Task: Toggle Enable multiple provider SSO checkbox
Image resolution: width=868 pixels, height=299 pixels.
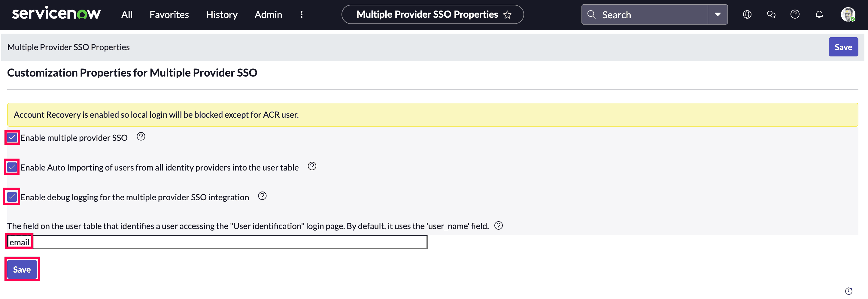Action: [x=12, y=138]
